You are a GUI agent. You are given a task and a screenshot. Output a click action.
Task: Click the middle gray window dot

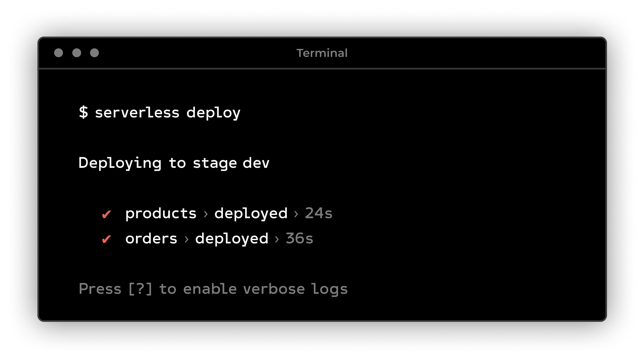point(76,53)
